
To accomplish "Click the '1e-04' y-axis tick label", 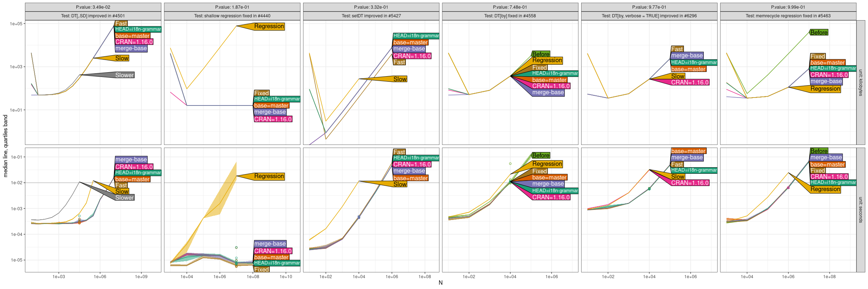I will (16, 234).
